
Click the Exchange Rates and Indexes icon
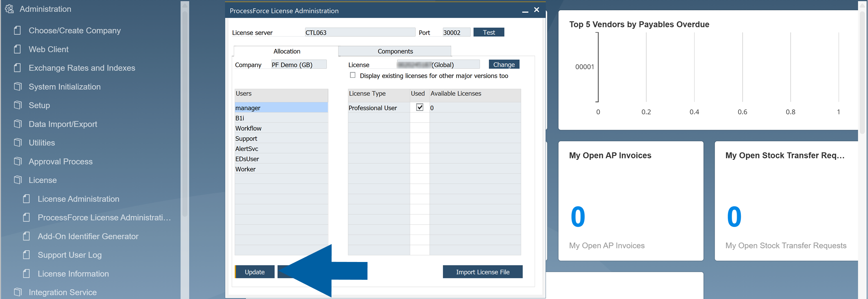click(x=17, y=68)
